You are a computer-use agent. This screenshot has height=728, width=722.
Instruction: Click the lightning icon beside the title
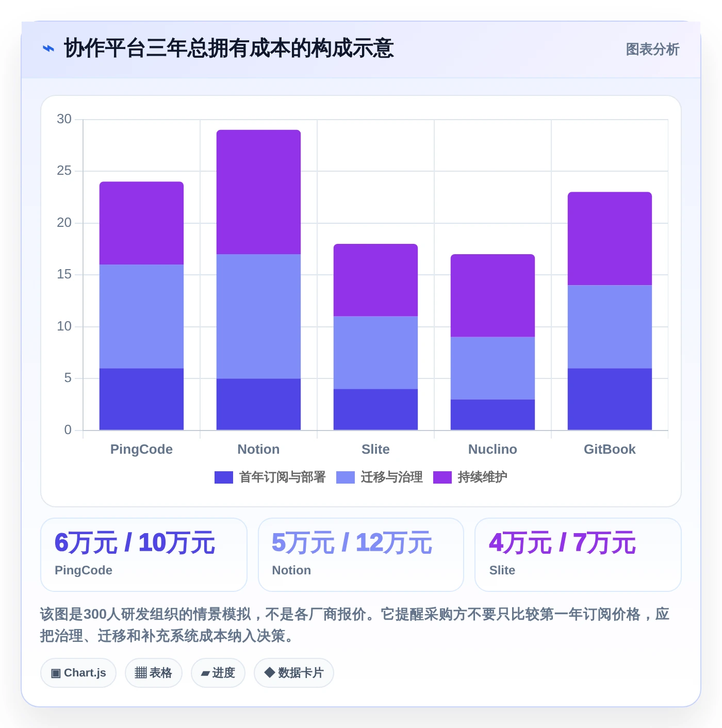(48, 49)
